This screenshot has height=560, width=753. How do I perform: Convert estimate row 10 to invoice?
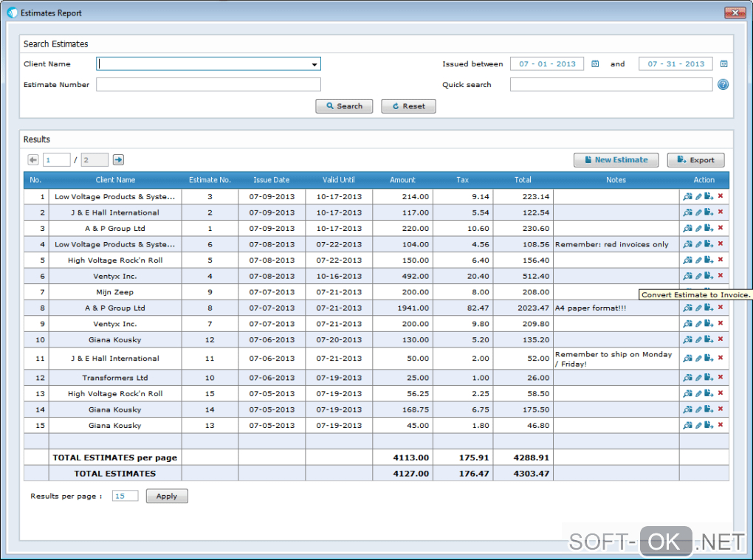[709, 339]
